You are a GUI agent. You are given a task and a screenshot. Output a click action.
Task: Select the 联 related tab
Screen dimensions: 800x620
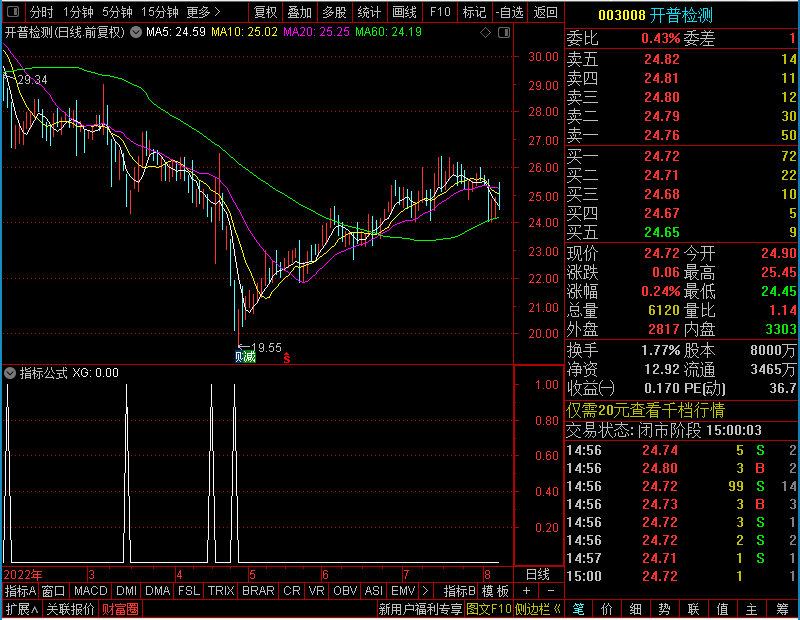coord(693,609)
